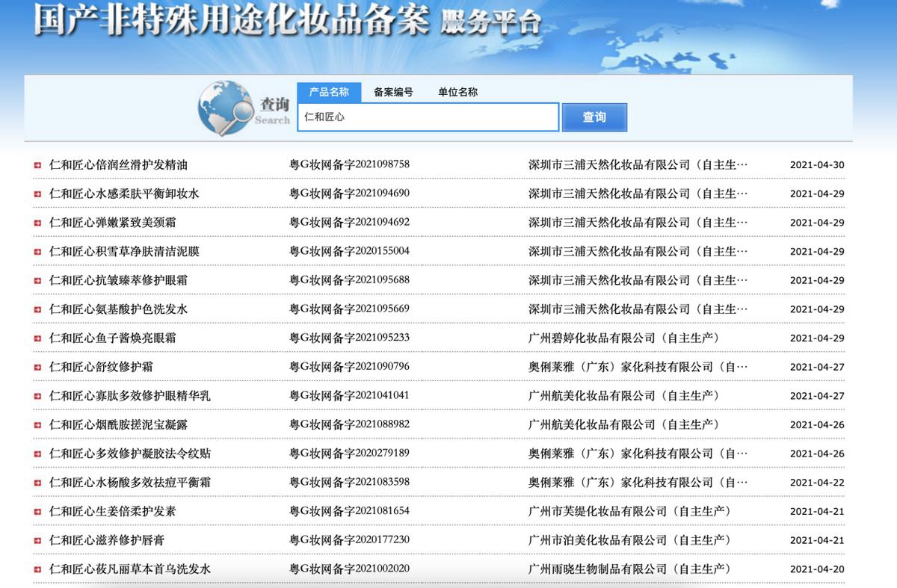Click the red arrow icon beside 仁和匠心鱼子酱焕亮眼霜
Screen dimensions: 897x588
point(36,337)
